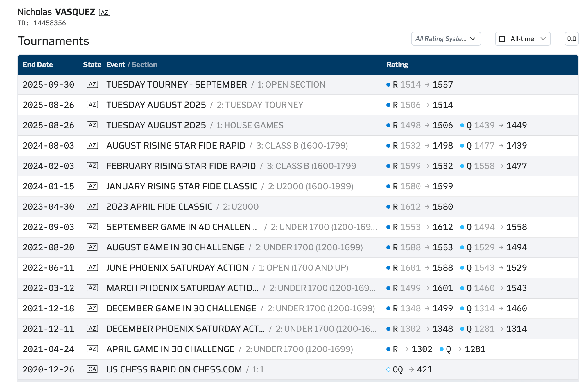Click the blue R rating dot for 2023 April FIDE Classic
Screen dimensions: 588x382
(388, 207)
